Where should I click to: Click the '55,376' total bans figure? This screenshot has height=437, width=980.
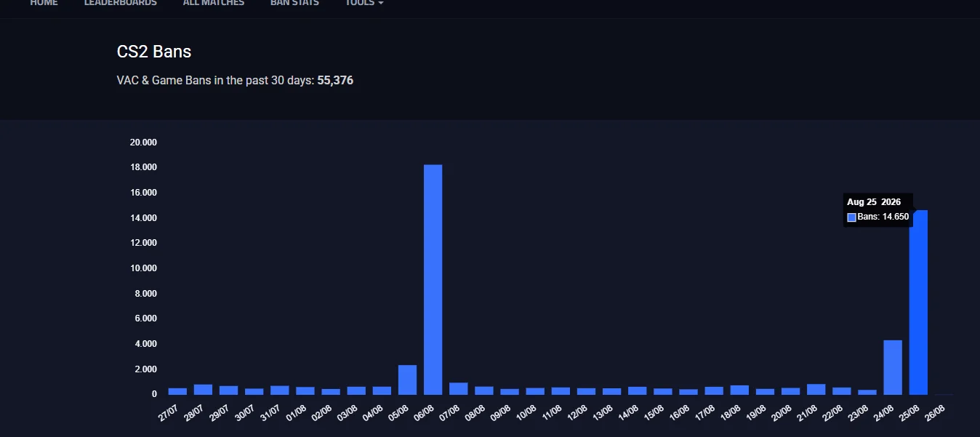click(x=335, y=80)
